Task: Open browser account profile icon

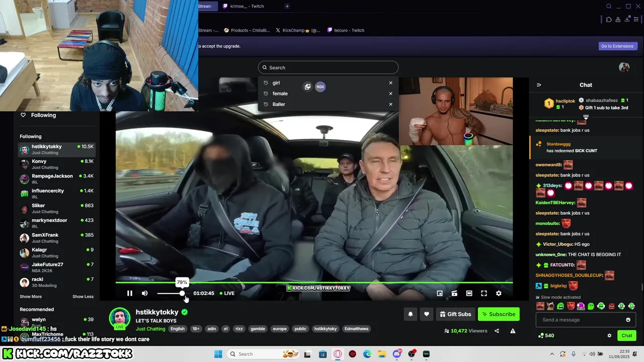Action: point(618,20)
